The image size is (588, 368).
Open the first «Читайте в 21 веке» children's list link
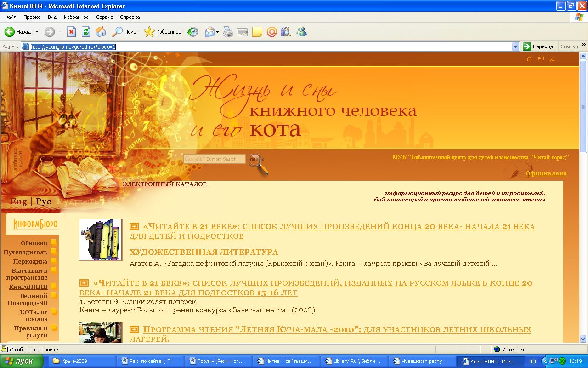(x=332, y=231)
